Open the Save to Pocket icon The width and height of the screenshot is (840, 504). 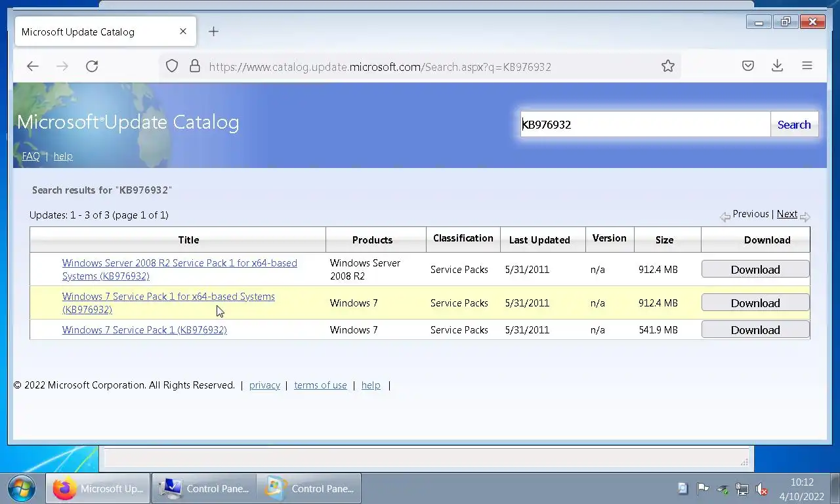coord(747,66)
